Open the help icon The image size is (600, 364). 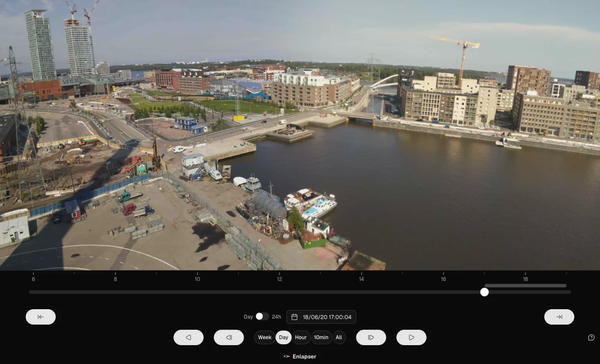coord(591,337)
